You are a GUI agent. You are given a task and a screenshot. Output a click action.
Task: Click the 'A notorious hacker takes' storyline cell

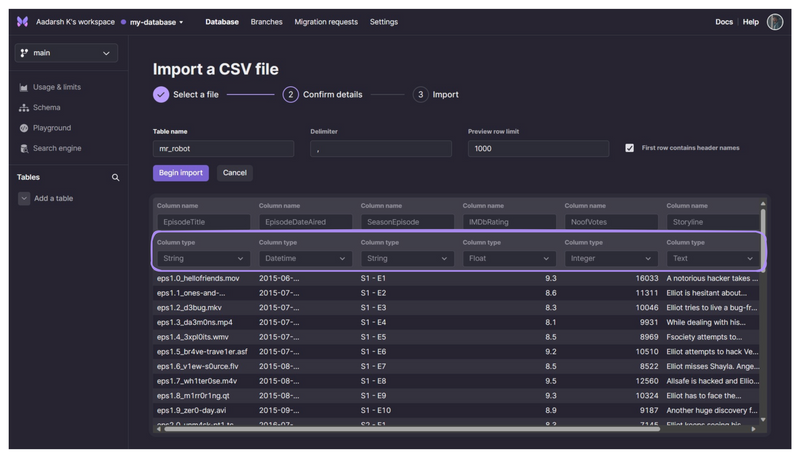coord(712,278)
